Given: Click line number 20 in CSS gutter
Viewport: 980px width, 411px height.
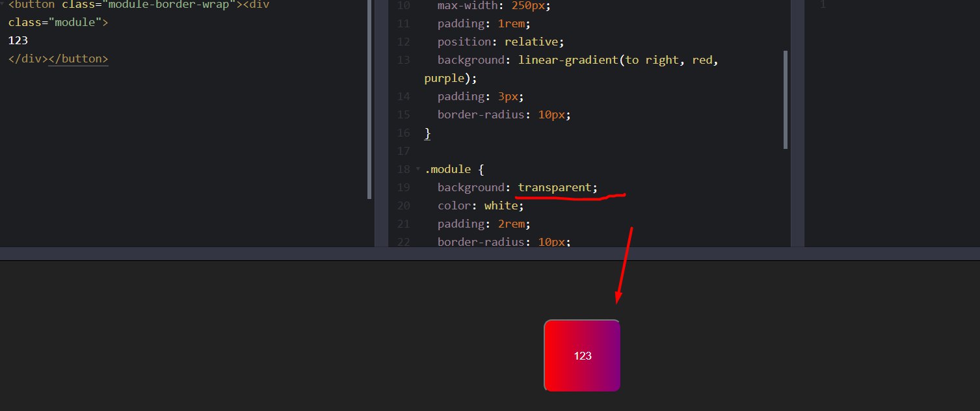Looking at the screenshot, I should coord(403,205).
